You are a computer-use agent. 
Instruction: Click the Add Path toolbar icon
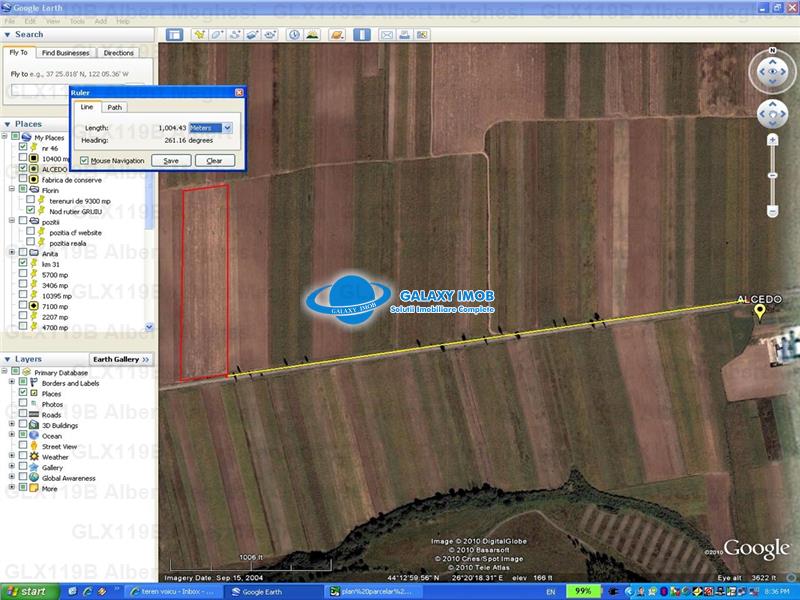pos(235,35)
